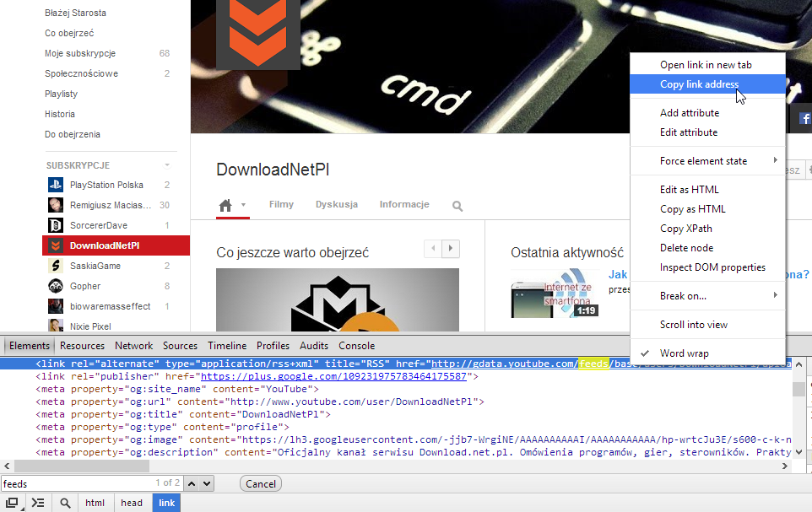Expand the Force element state submenu
Viewport: 812px width, 512px height.
[707, 161]
